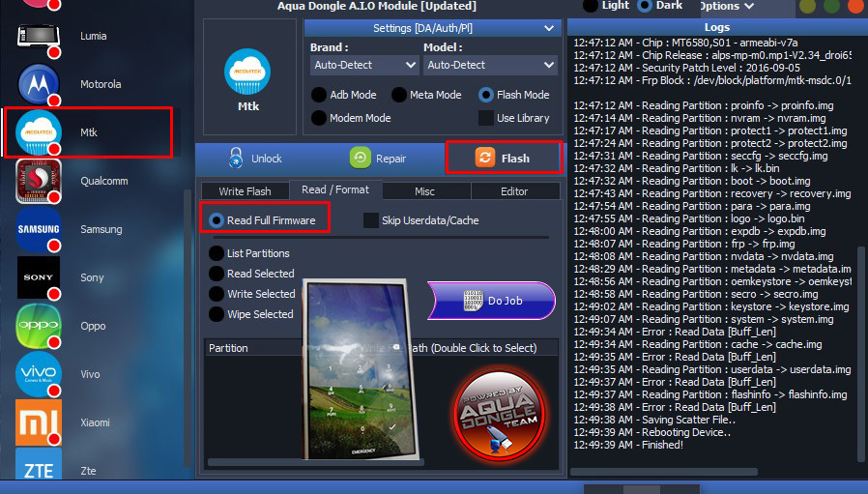Click the large Mtk module logo panel

point(248,77)
